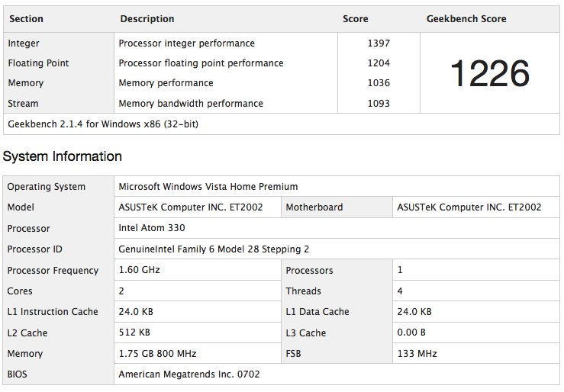Click the Section column header
Image resolution: width=564 pixels, height=392 pixels.
(x=26, y=19)
